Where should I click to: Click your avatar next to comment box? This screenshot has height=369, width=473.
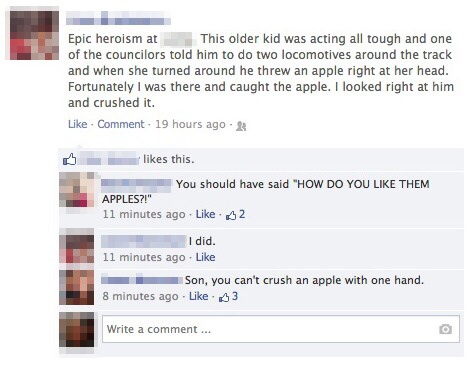(77, 329)
